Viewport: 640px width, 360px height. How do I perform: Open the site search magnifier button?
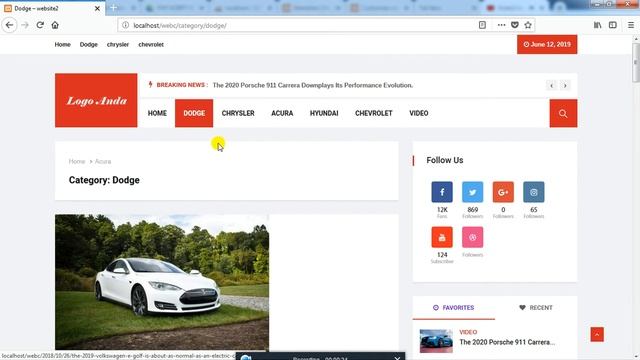(563, 113)
